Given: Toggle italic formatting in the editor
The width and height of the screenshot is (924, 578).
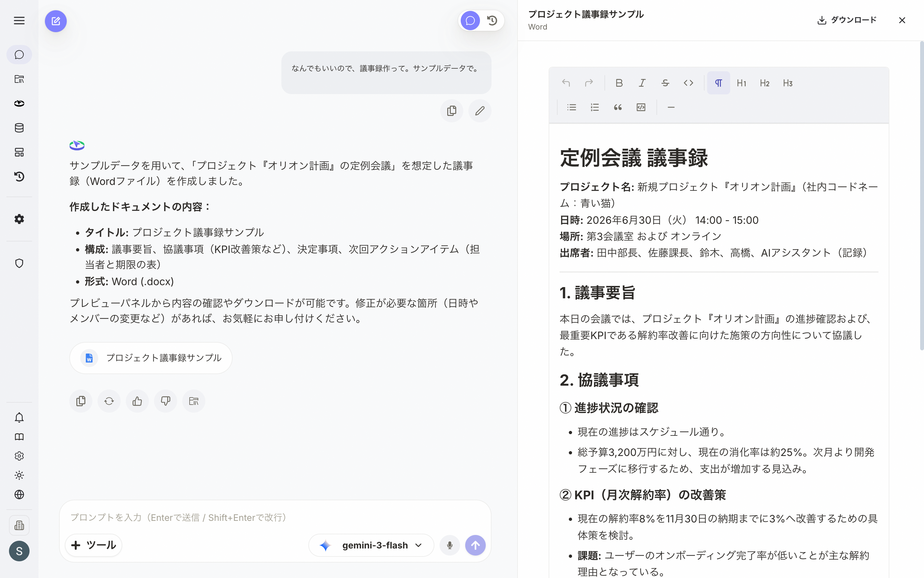Looking at the screenshot, I should 642,83.
